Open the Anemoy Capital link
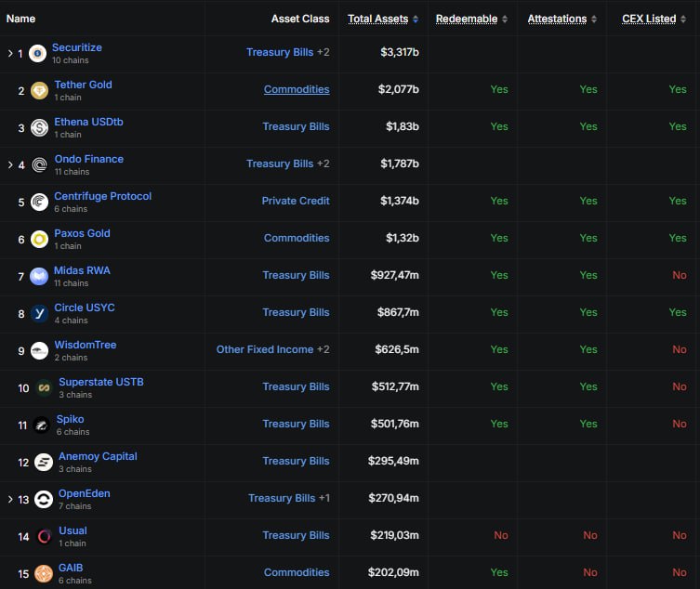The image size is (700, 589). click(98, 456)
